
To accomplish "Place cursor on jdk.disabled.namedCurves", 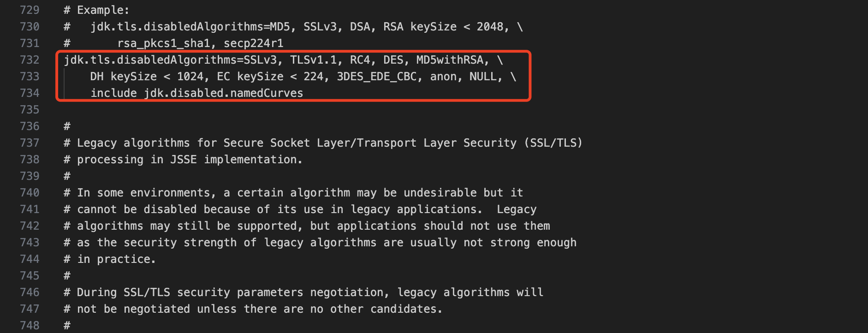I will (223, 93).
